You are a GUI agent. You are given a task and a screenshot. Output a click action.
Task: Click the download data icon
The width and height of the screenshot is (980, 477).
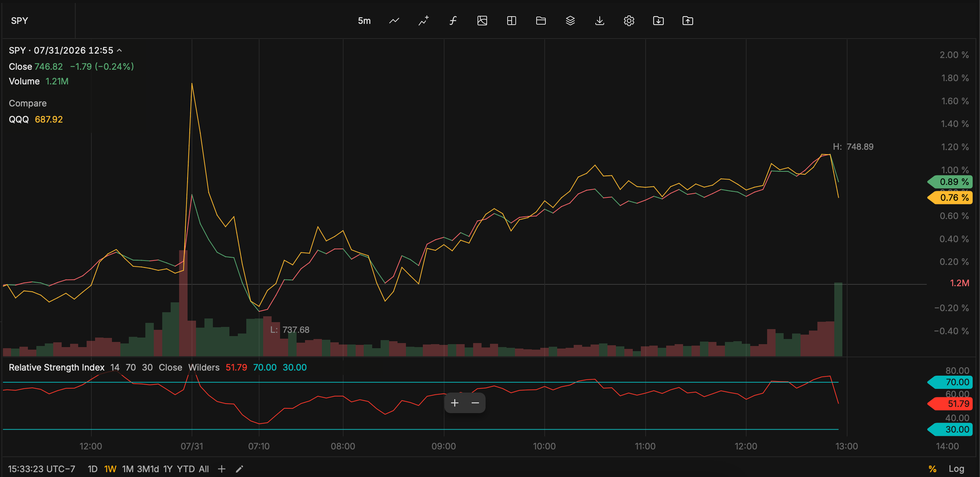pos(600,21)
